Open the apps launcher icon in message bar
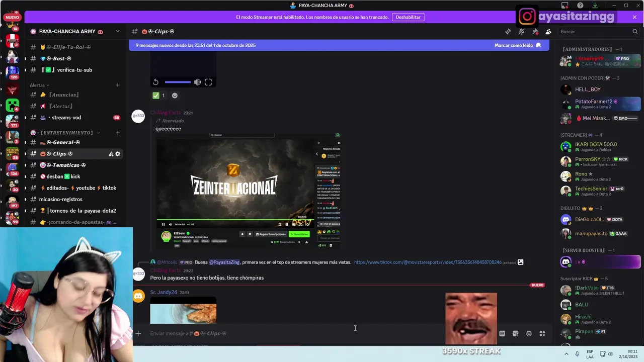 pos(542,333)
